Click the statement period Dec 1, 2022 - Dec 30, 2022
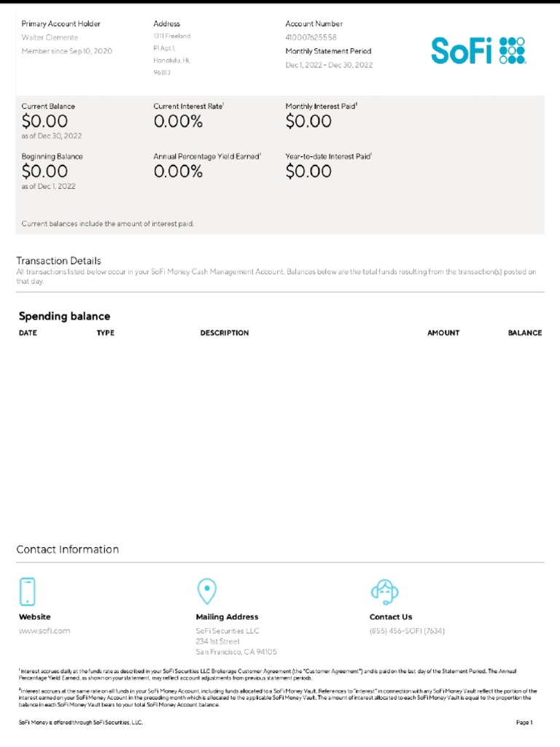Screen dimensions: 560x747 [x=329, y=65]
